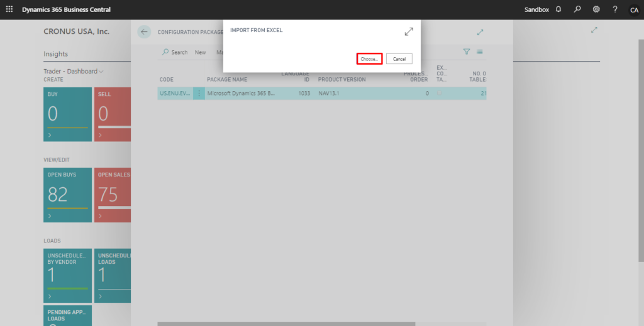
Task: Open the Unscheduled By Vendor tile
Action: click(x=68, y=276)
